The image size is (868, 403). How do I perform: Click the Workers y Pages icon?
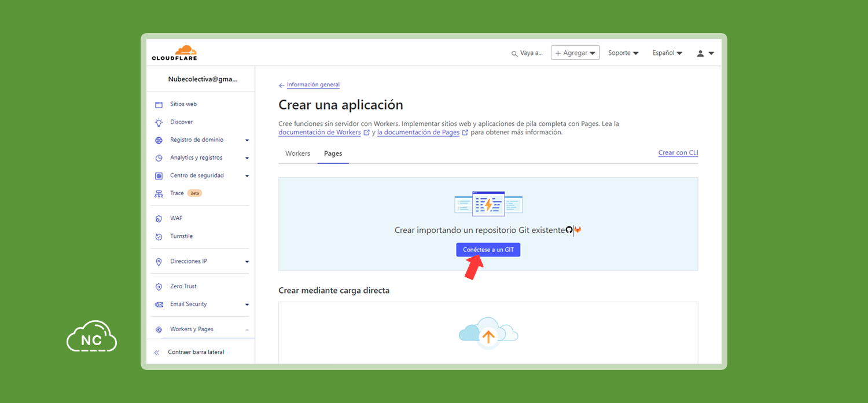point(159,329)
